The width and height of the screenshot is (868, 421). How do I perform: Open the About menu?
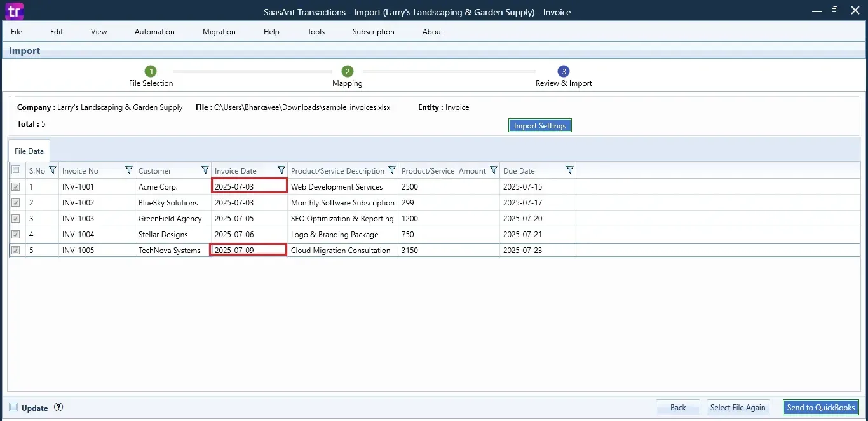click(433, 32)
